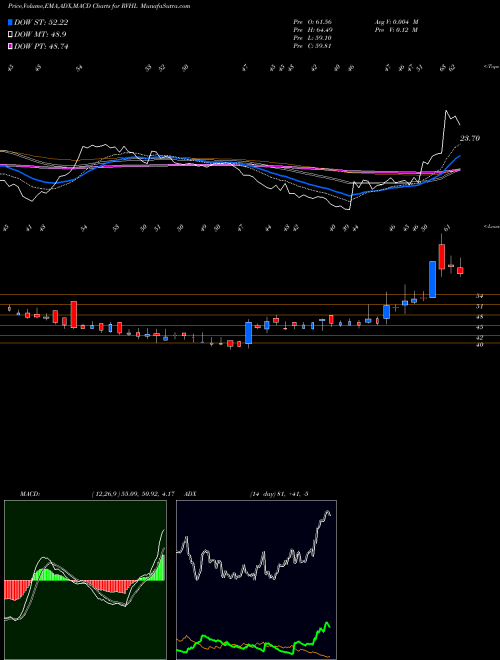Viewport: 500px width, 660px height.
Task: Click the blue DOW ST legend swatch
Action: point(10,22)
